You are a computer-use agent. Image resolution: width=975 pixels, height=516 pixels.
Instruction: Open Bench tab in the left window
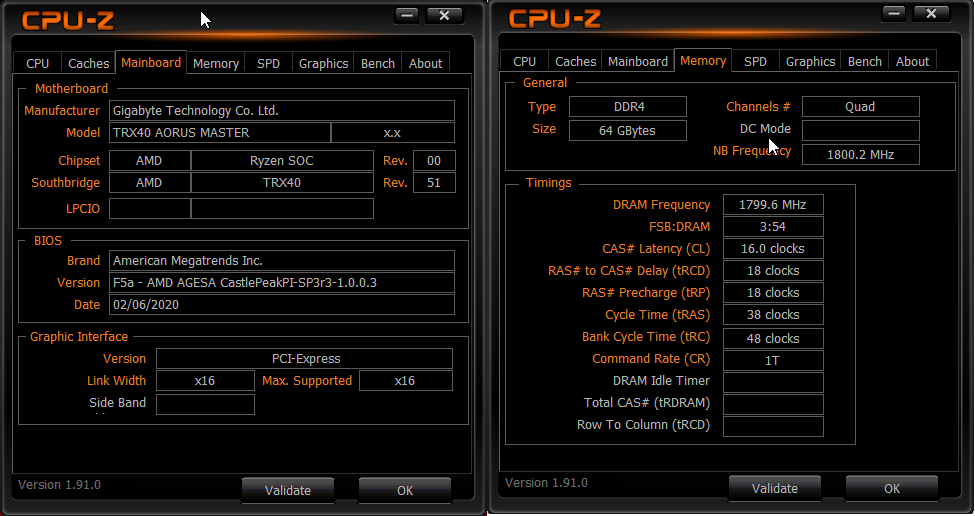[378, 63]
